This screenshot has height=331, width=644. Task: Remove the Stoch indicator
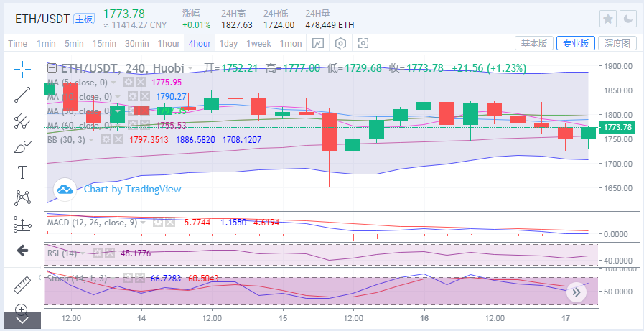tap(141, 279)
